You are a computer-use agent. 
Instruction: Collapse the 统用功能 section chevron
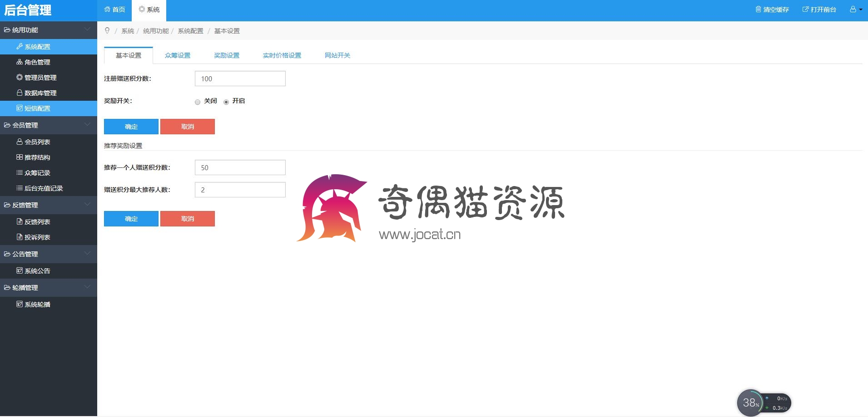click(x=87, y=29)
